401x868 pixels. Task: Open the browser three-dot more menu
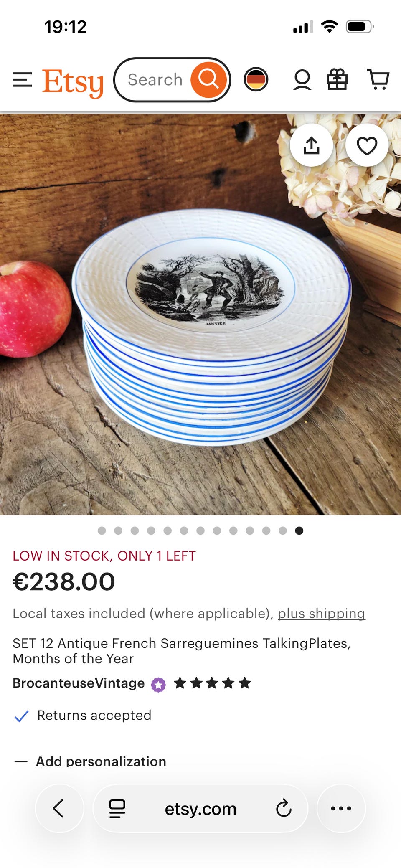click(341, 808)
